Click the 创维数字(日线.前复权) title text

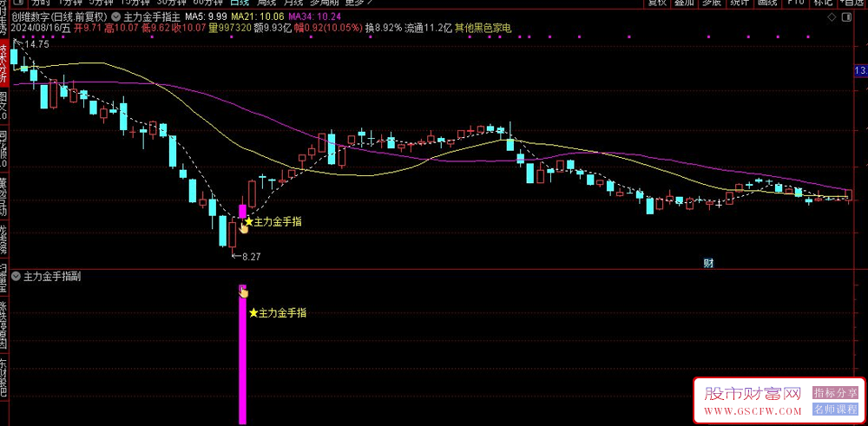click(x=60, y=16)
